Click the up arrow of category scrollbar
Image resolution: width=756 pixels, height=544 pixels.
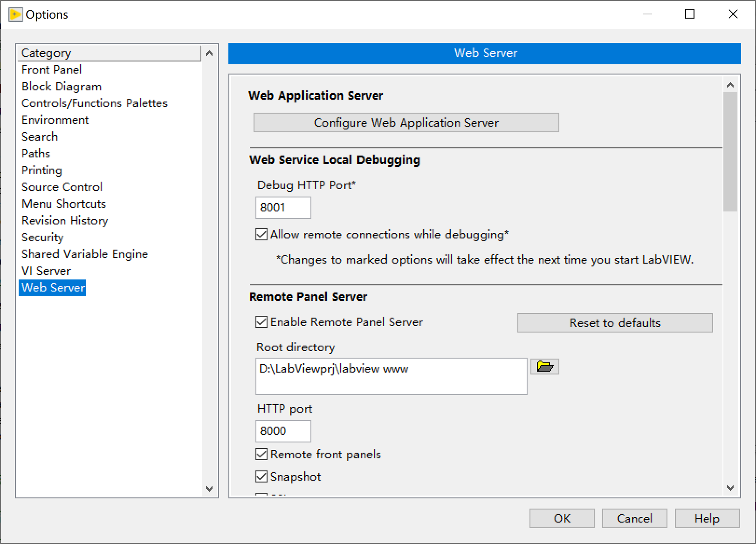(x=210, y=53)
